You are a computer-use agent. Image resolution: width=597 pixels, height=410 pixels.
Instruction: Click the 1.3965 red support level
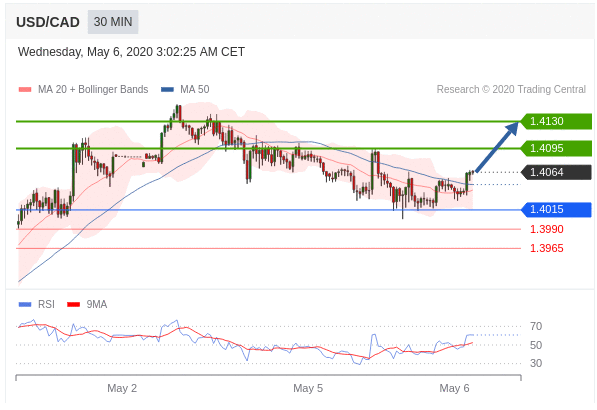coord(547,248)
